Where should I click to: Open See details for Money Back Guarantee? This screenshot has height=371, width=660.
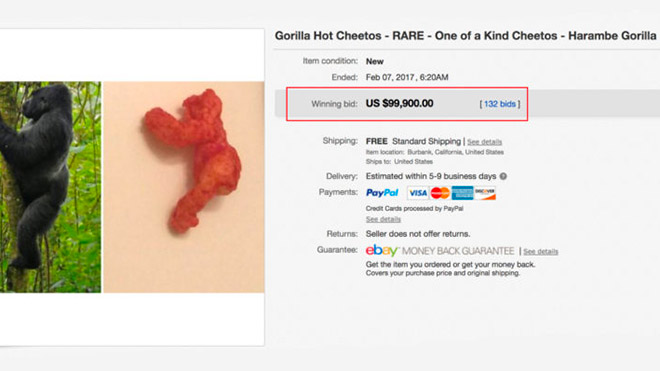pyautogui.click(x=540, y=251)
